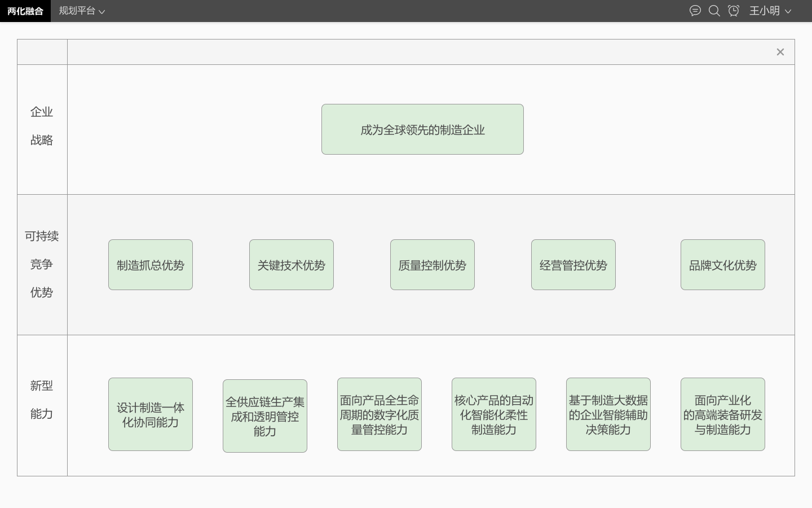Viewport: 812px width, 508px height.
Task: Click the 经营管控优势 node
Action: coord(573,265)
